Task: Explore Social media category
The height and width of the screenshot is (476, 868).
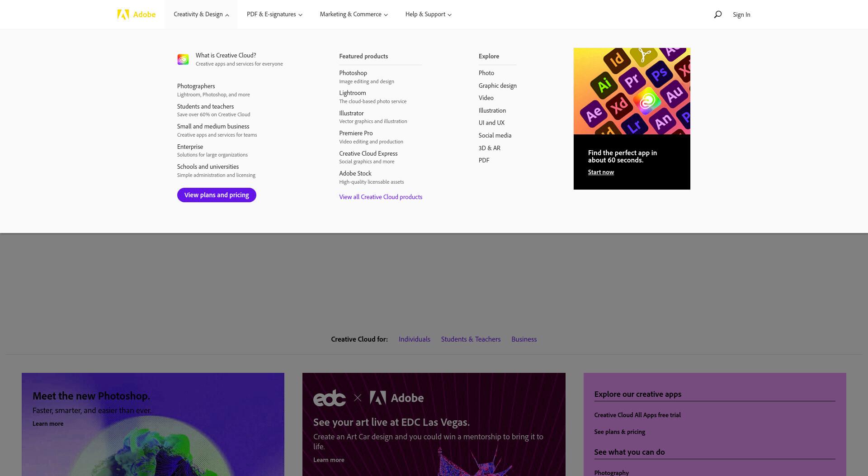Action: pyautogui.click(x=495, y=135)
